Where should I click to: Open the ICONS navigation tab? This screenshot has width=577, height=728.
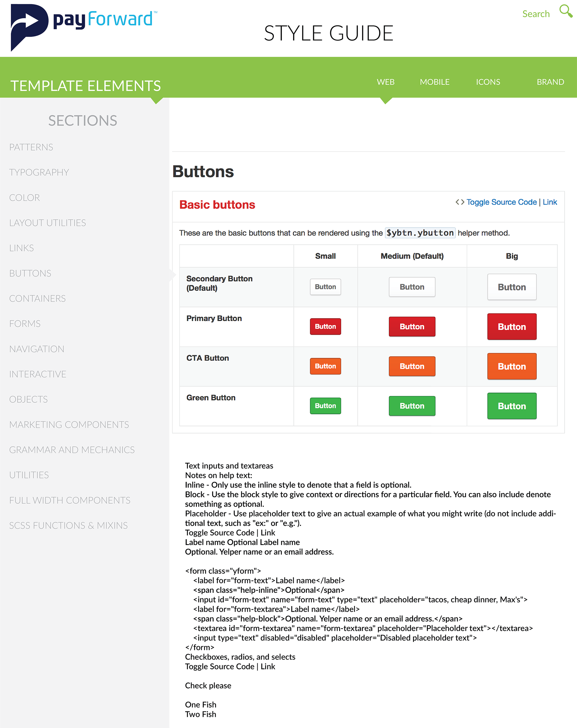click(x=488, y=82)
